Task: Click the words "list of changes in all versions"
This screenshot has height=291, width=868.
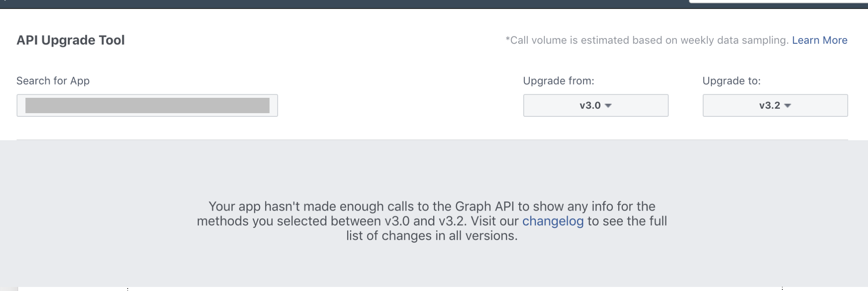Action: [x=432, y=236]
